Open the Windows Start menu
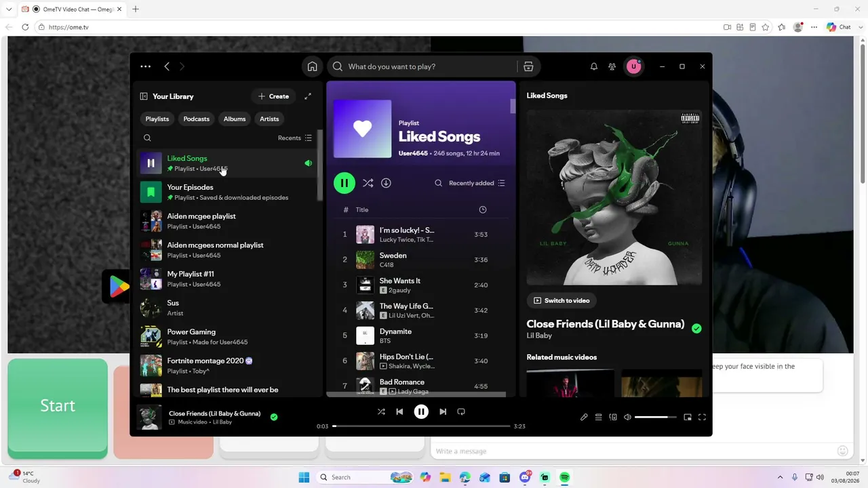Viewport: 868px width, 488px height. coord(304,477)
